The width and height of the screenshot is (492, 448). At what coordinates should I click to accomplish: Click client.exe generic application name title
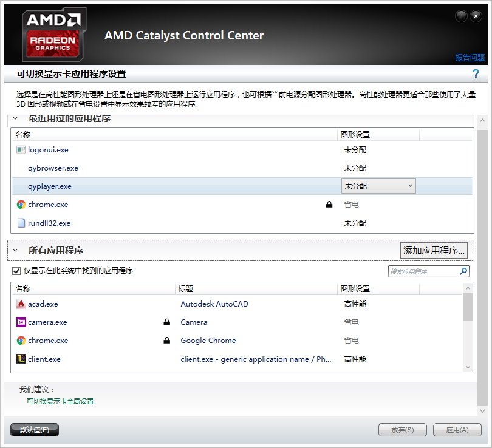tap(256, 359)
